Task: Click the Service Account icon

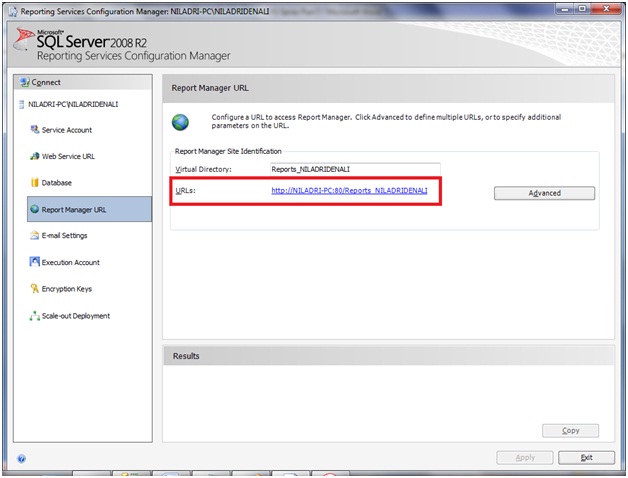Action: click(x=35, y=129)
